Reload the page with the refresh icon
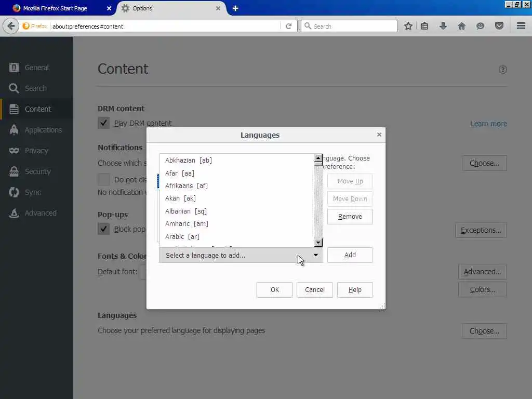 (289, 26)
